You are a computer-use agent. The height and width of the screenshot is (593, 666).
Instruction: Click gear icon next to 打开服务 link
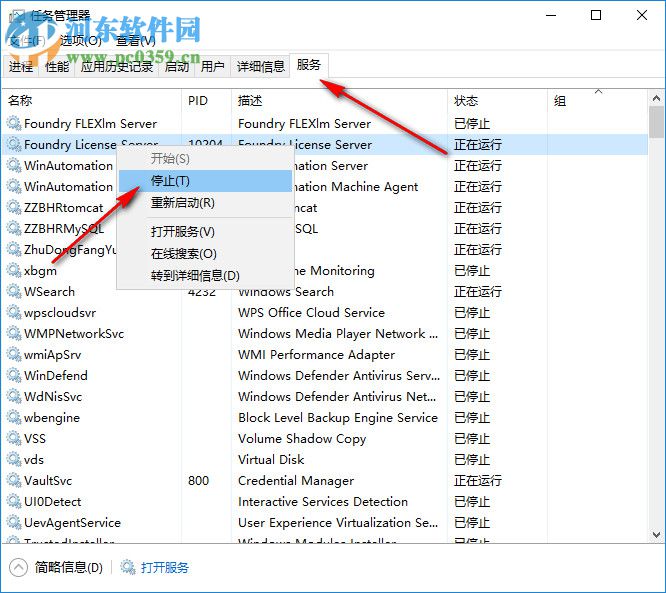(x=128, y=567)
